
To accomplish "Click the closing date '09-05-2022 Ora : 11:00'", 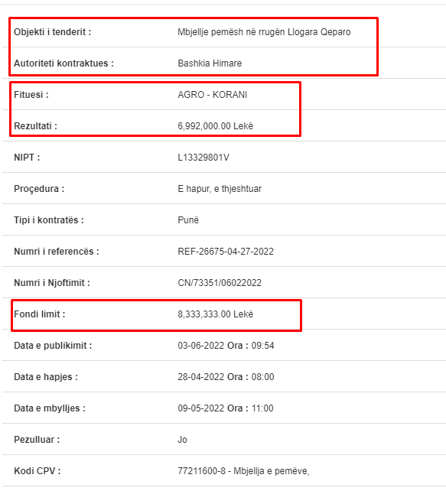I will 226,408.
